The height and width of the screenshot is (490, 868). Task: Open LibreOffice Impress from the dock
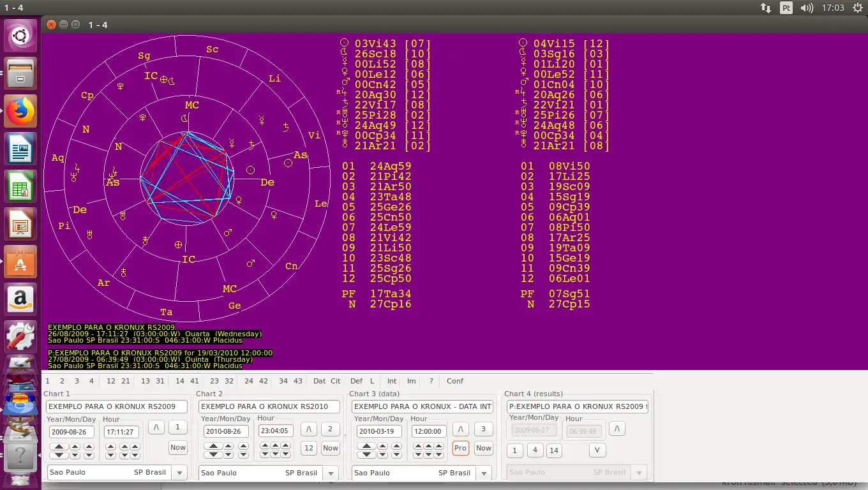(21, 224)
